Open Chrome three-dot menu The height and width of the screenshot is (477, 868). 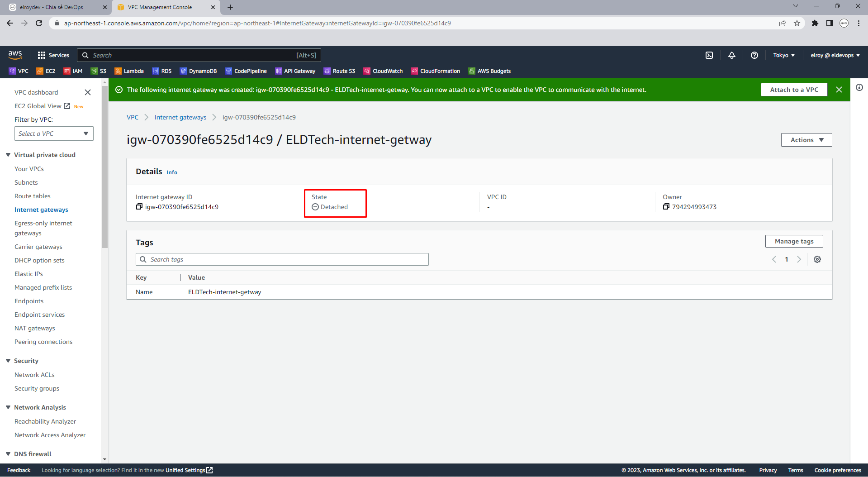pos(859,23)
